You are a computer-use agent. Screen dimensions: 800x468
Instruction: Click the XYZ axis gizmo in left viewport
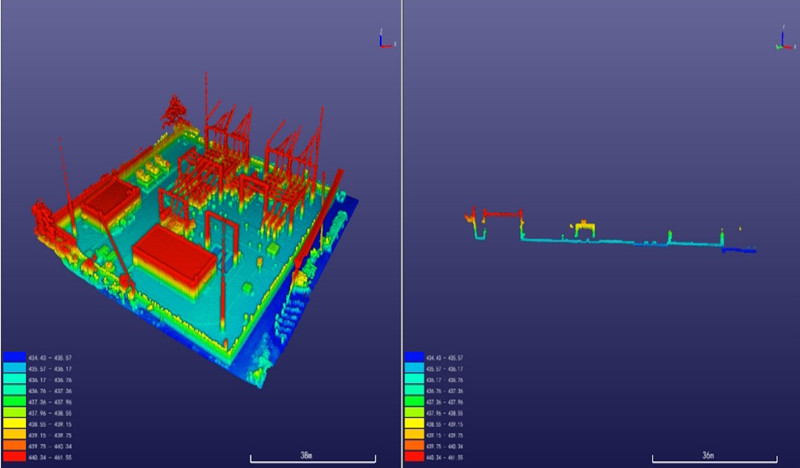tap(382, 40)
